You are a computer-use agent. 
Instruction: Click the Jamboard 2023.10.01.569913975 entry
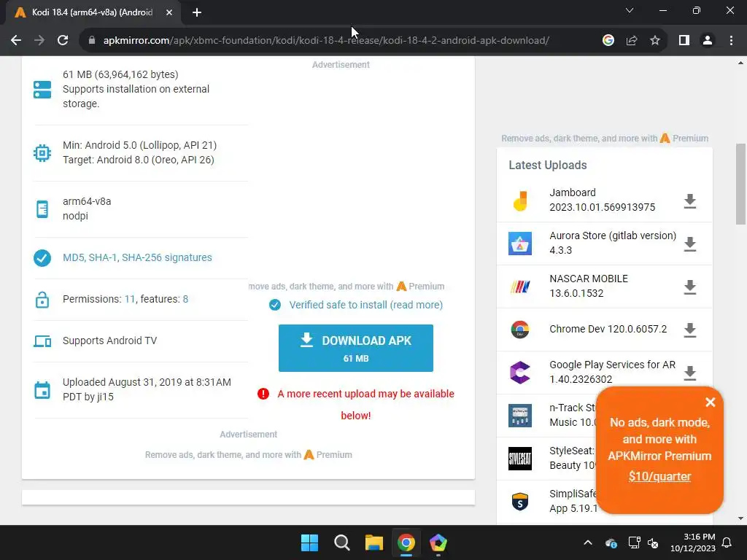[602, 200]
